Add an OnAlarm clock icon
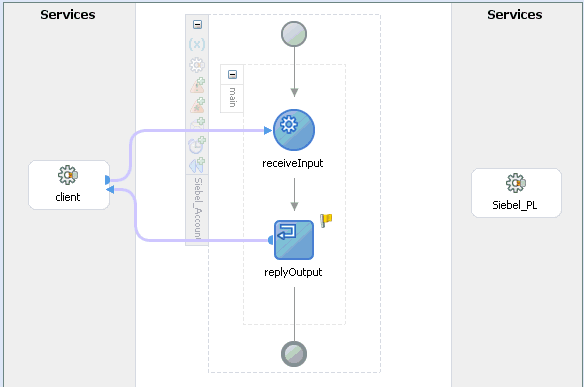 [x=197, y=145]
